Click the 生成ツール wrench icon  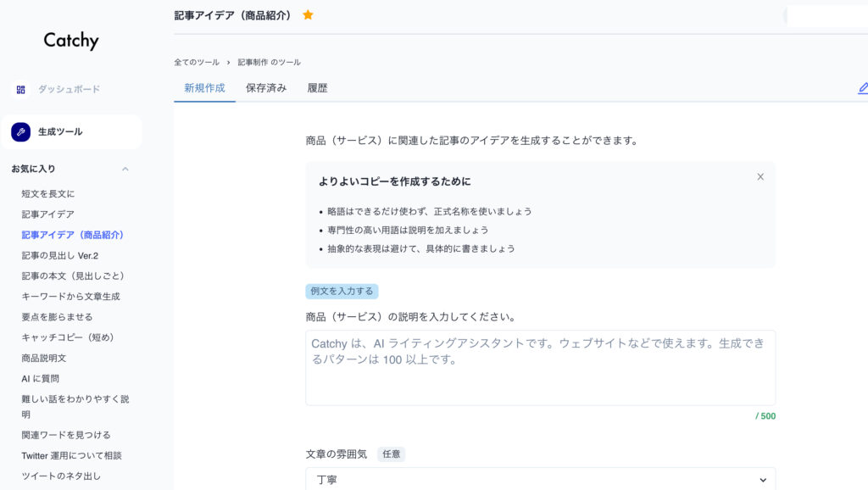pyautogui.click(x=21, y=131)
